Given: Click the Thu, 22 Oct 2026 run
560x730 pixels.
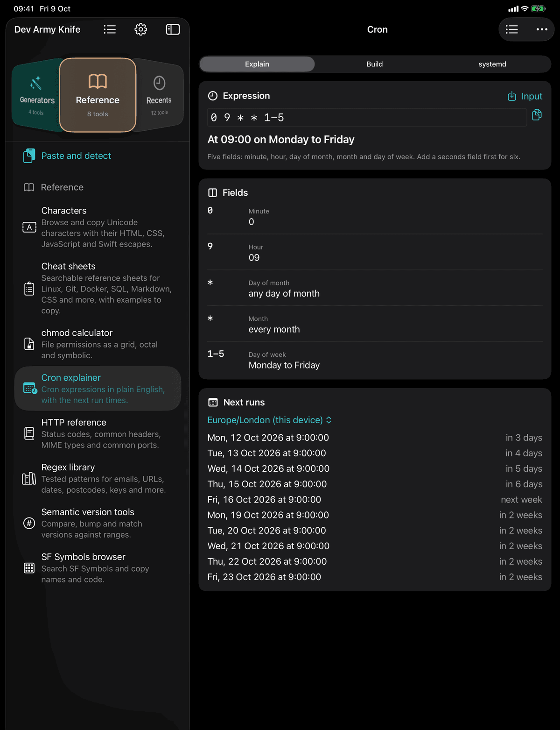Looking at the screenshot, I should tap(375, 561).
